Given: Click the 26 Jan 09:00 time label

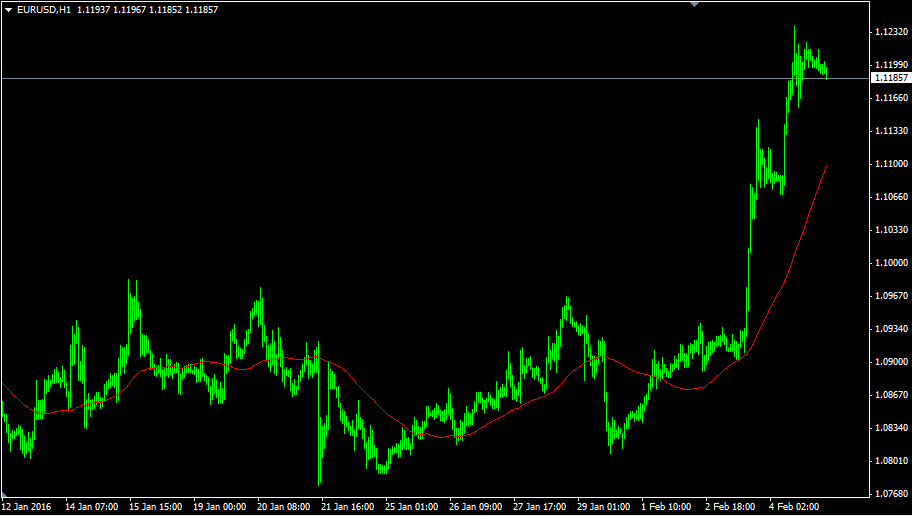Looking at the screenshot, I should pos(476,507).
